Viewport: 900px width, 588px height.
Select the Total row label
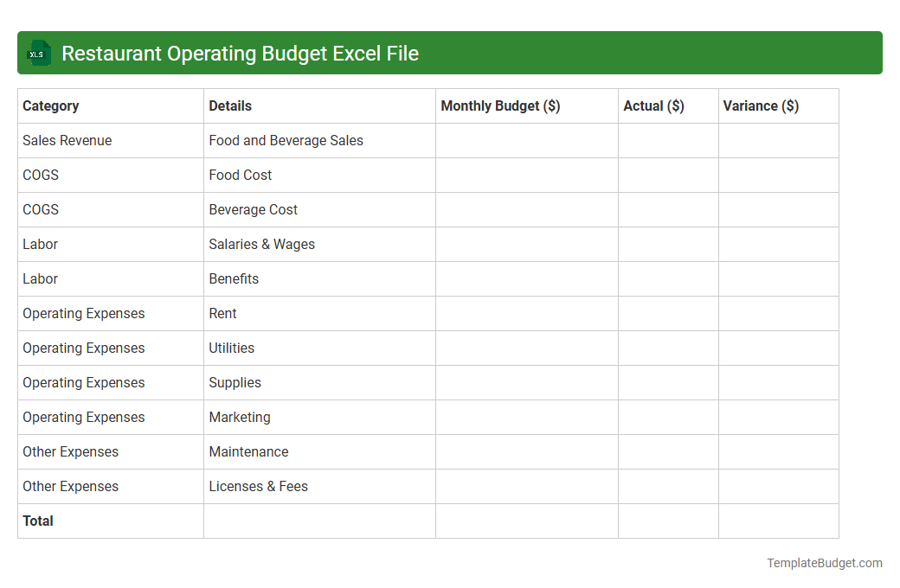[x=39, y=521]
